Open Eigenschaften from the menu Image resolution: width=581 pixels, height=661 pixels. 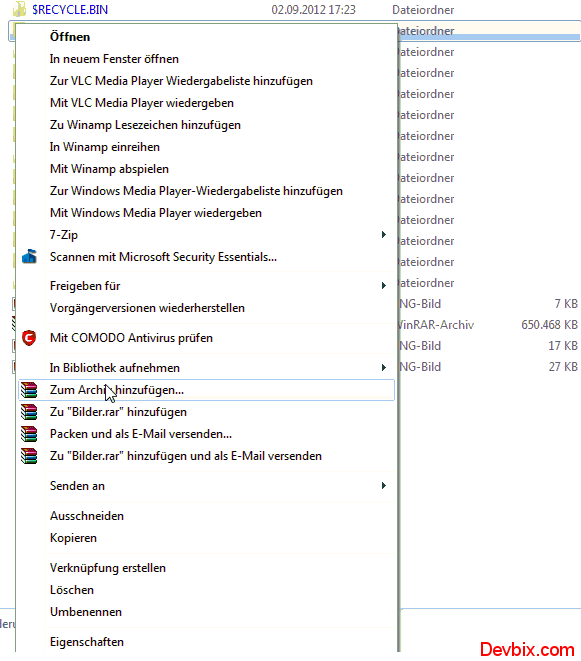coord(207,642)
